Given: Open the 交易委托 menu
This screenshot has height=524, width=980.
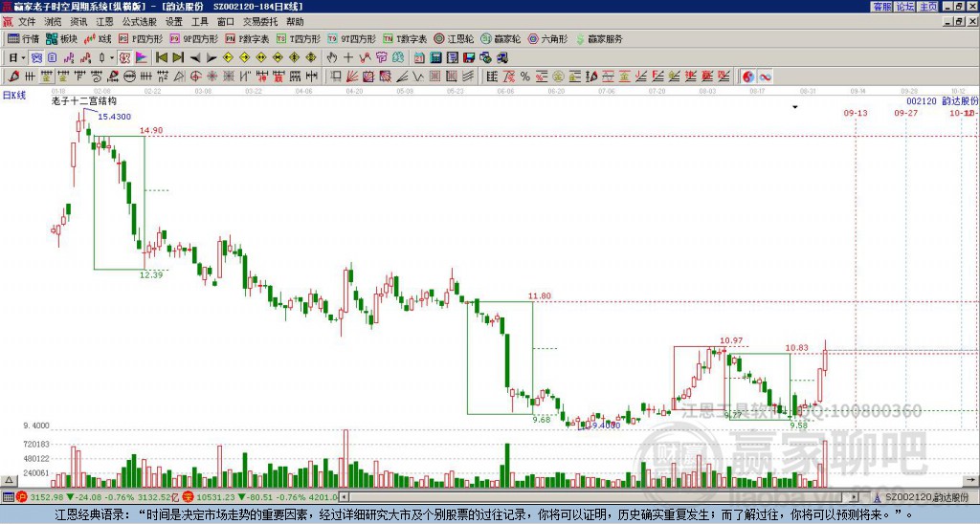Looking at the screenshot, I should [260, 22].
